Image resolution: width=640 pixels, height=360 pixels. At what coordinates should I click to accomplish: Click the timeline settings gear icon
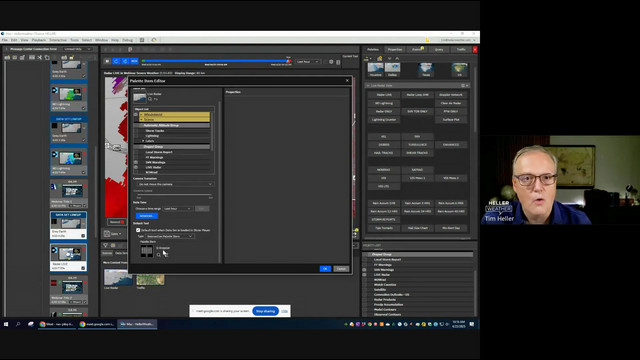pos(331,62)
